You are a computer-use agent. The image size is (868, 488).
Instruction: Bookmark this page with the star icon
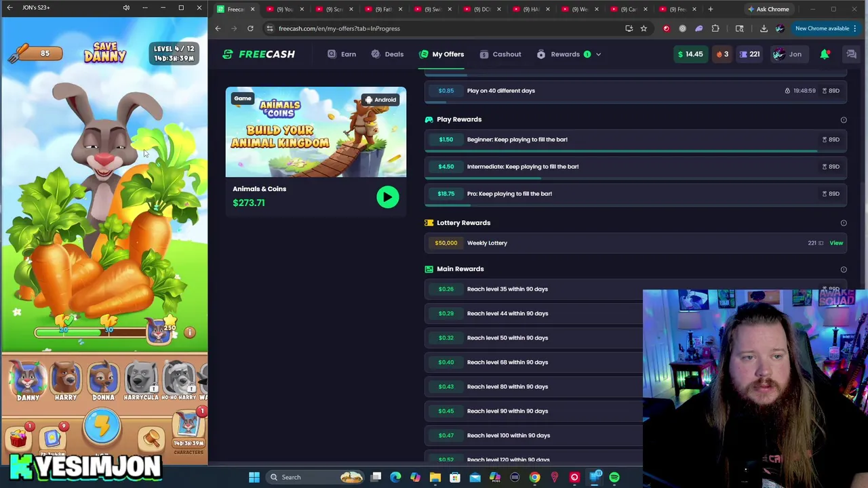[x=644, y=28]
